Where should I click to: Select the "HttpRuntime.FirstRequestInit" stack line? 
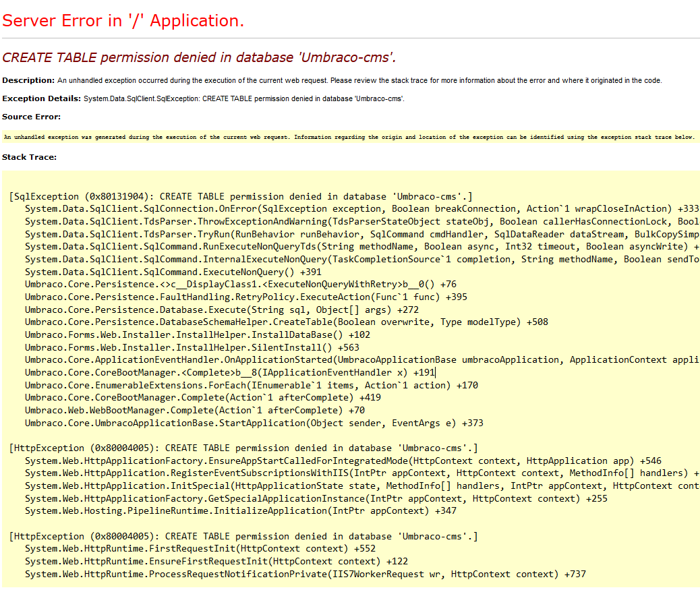coord(200,548)
